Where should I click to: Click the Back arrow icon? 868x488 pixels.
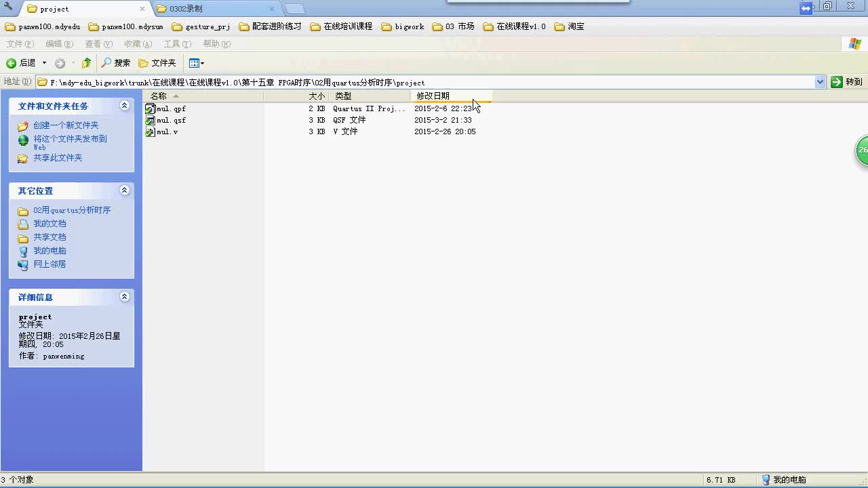[11, 63]
